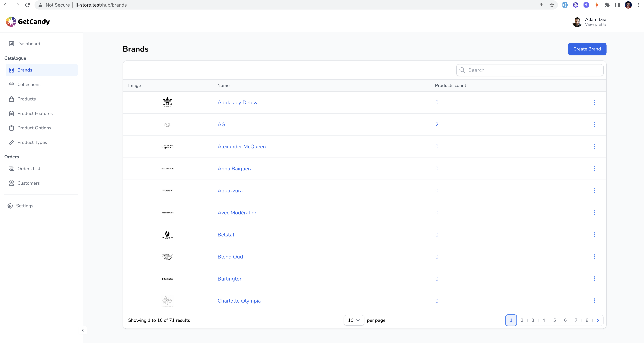
Task: Click the Collections sidebar icon
Action: (12, 85)
